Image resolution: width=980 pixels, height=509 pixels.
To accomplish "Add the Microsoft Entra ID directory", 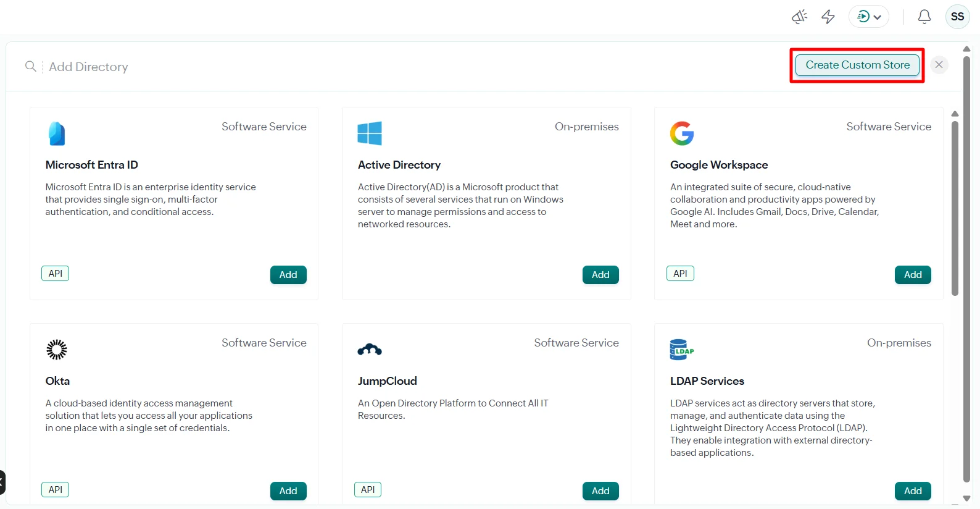I will pos(288,275).
